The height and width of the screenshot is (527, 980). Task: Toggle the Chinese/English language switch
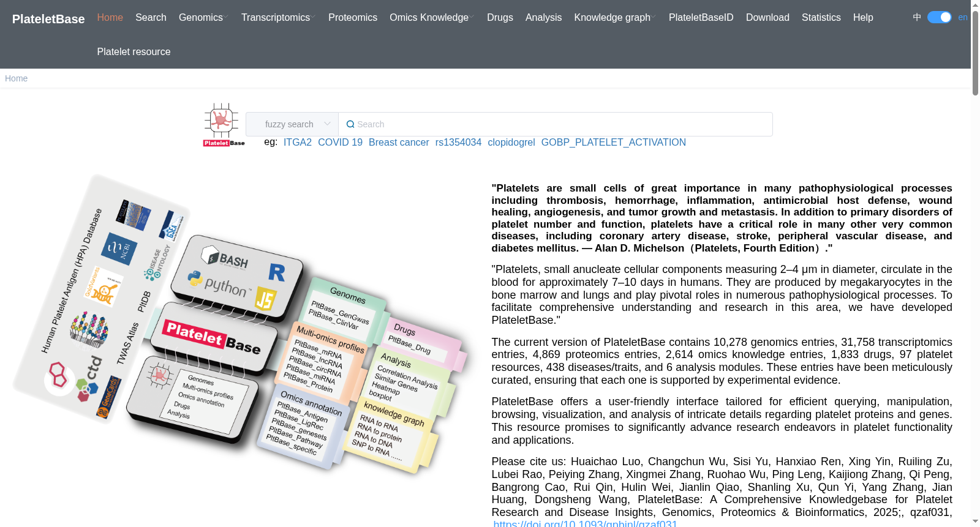(939, 17)
